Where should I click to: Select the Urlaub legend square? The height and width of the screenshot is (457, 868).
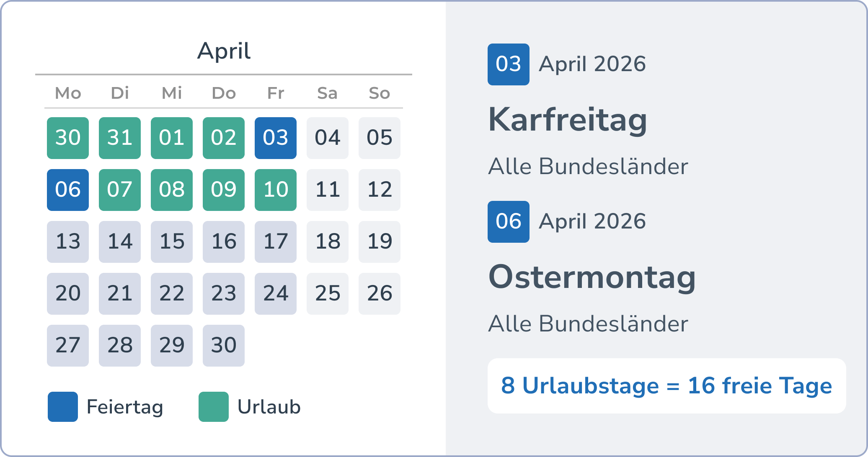pos(214,406)
